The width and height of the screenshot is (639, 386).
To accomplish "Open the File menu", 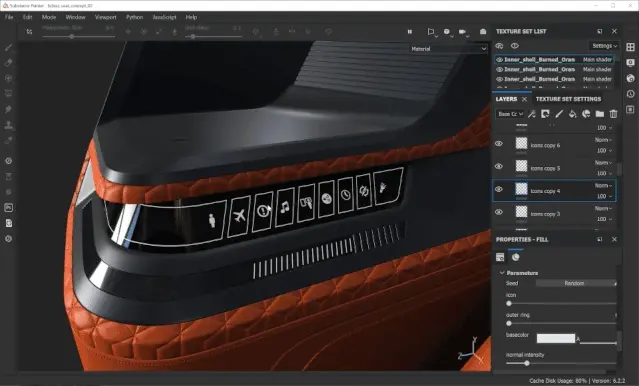I will (x=9, y=17).
